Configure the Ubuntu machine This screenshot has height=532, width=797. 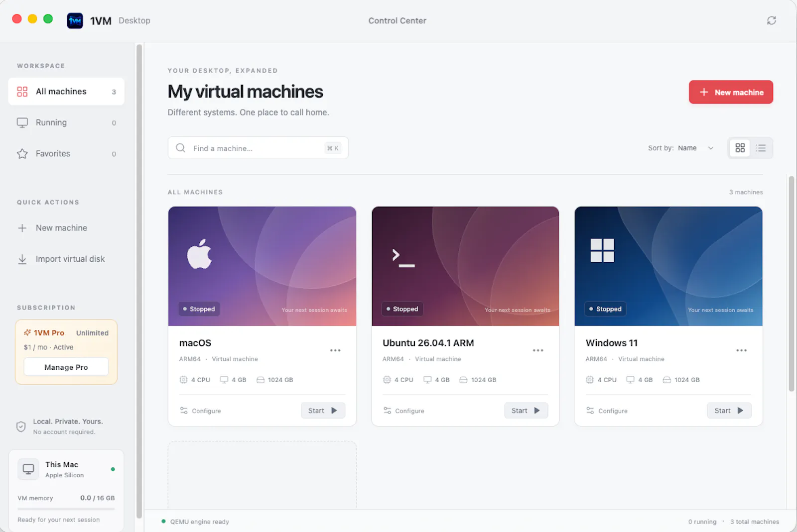pos(403,411)
